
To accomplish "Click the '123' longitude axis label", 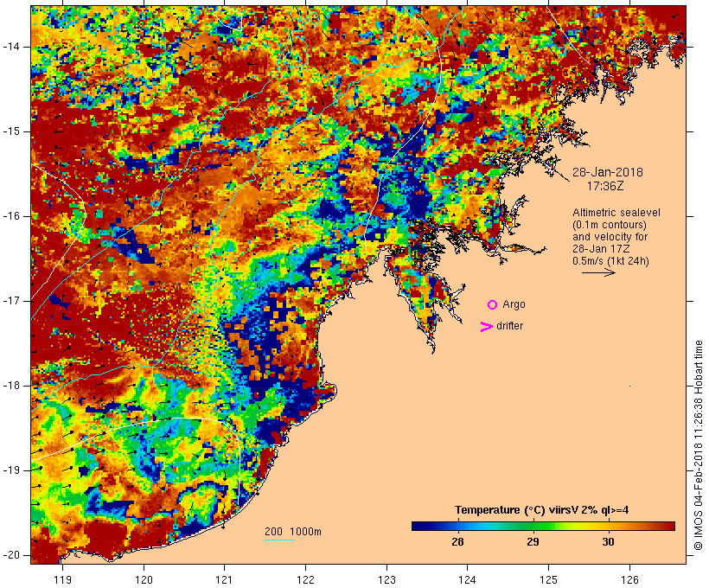I will coord(386,579).
